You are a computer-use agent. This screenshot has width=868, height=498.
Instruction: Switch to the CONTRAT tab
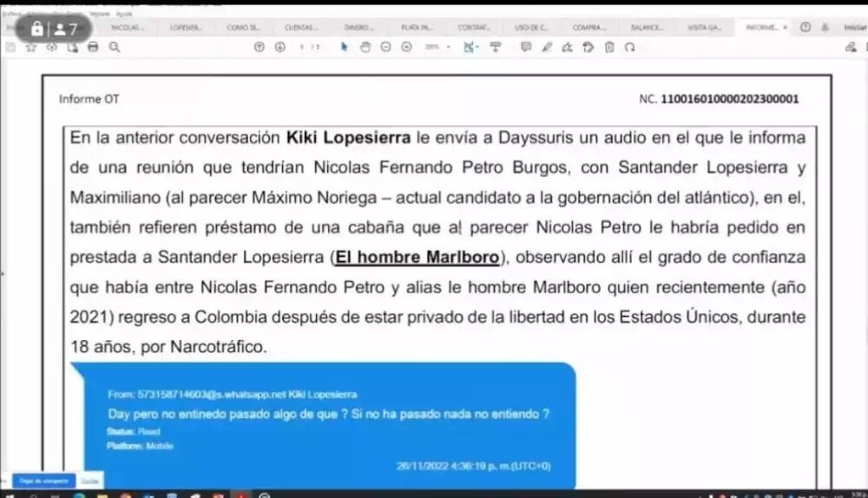tap(473, 27)
